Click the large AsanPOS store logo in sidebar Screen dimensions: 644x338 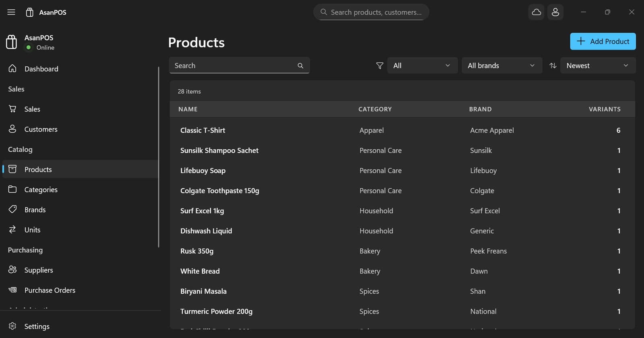coord(12,42)
